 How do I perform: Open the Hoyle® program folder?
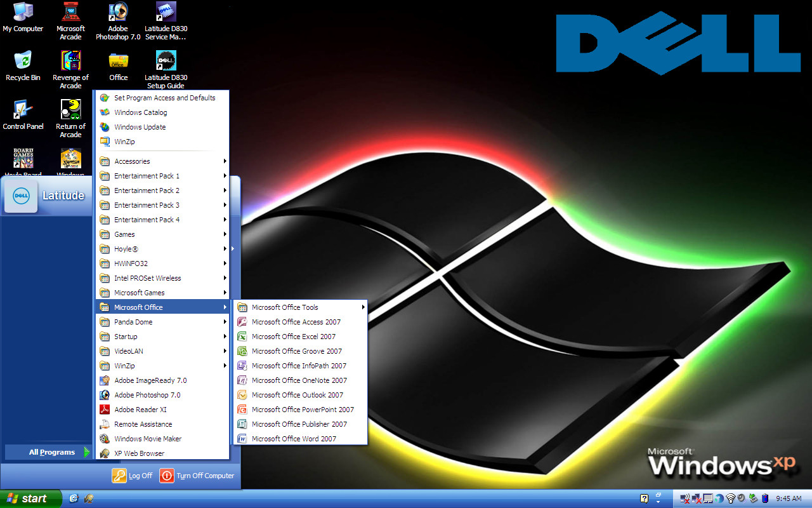(162, 249)
